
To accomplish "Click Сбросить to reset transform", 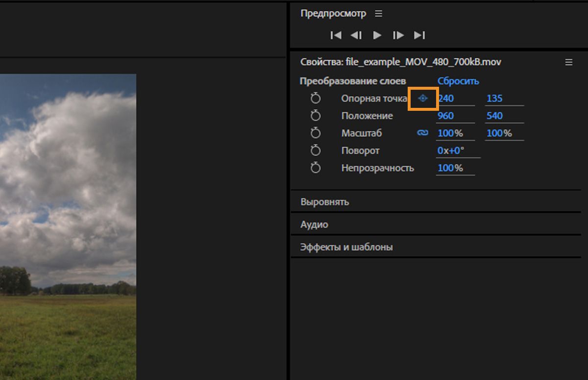I will point(458,81).
